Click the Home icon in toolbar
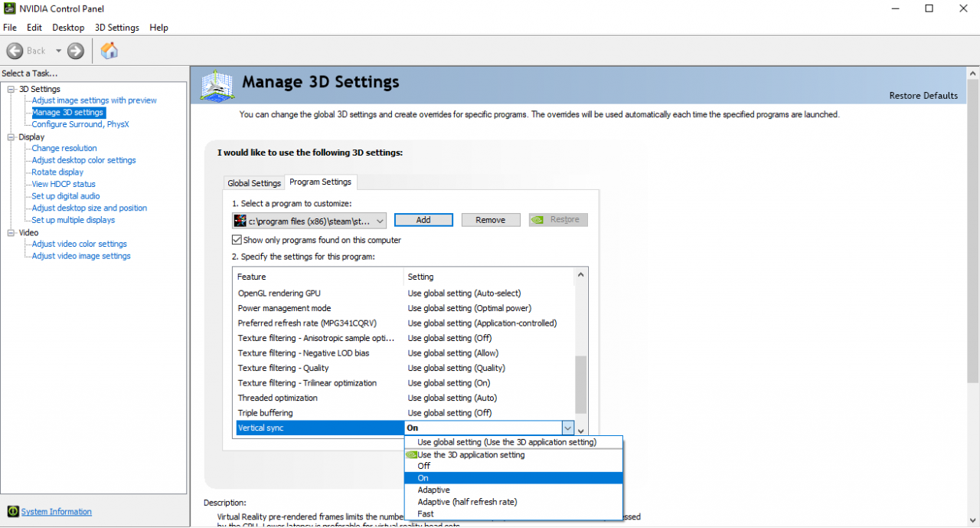 coord(109,51)
